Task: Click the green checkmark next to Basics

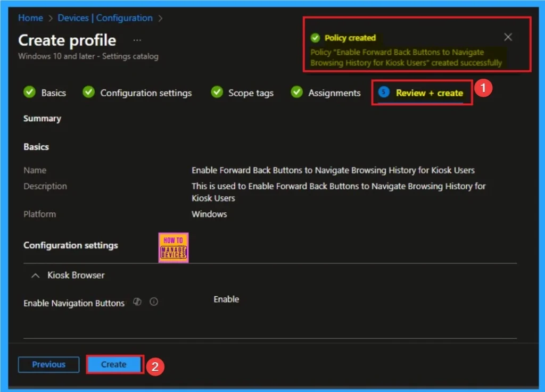Action: 30,93
